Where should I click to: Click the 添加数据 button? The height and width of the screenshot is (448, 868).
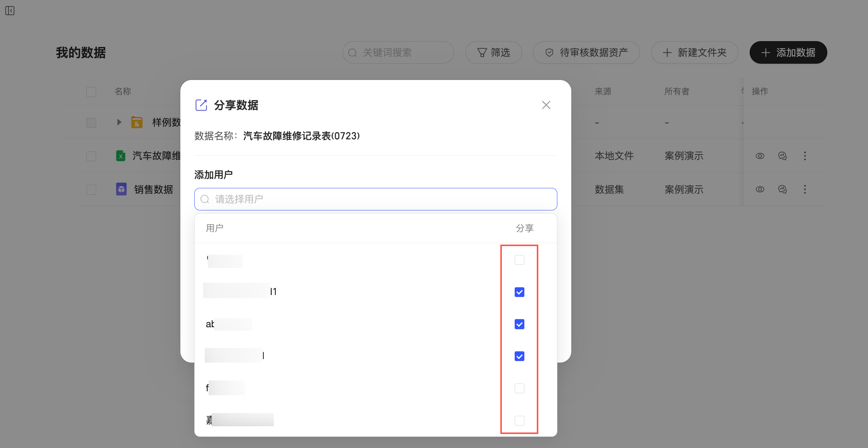tap(788, 52)
